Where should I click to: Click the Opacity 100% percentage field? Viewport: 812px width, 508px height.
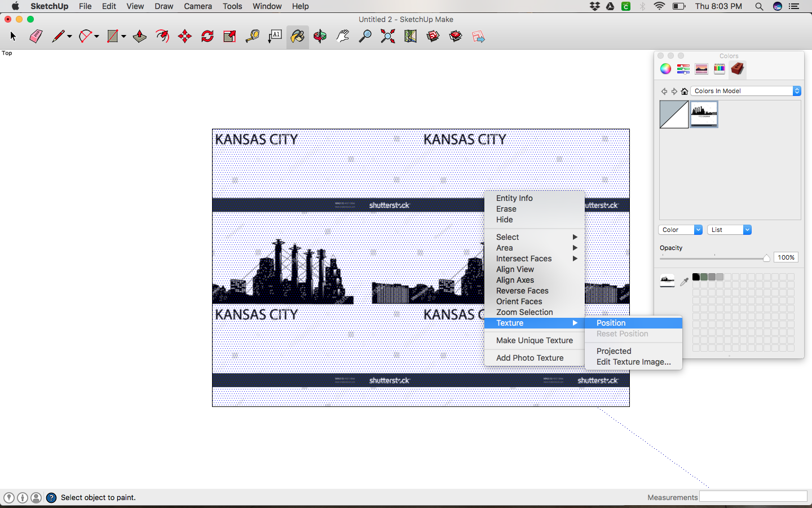[x=786, y=257]
